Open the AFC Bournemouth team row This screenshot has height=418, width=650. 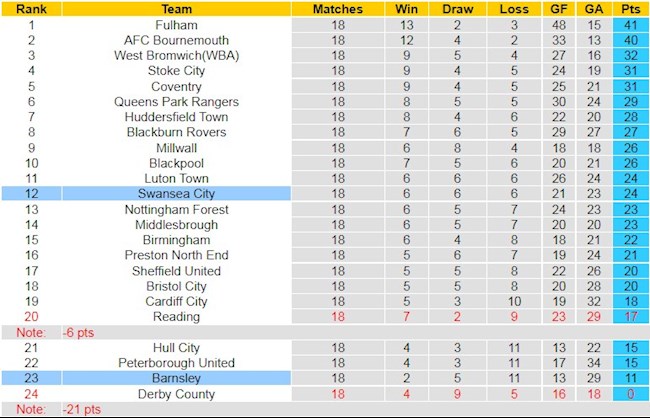coord(177,40)
